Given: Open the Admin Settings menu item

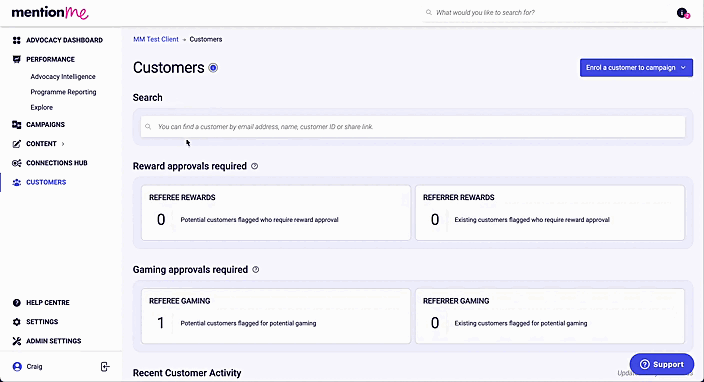Looking at the screenshot, I should [x=53, y=341].
